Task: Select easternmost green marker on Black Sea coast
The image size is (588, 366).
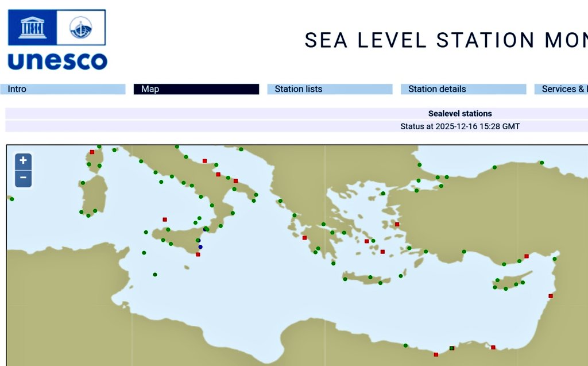Action: 541,163
